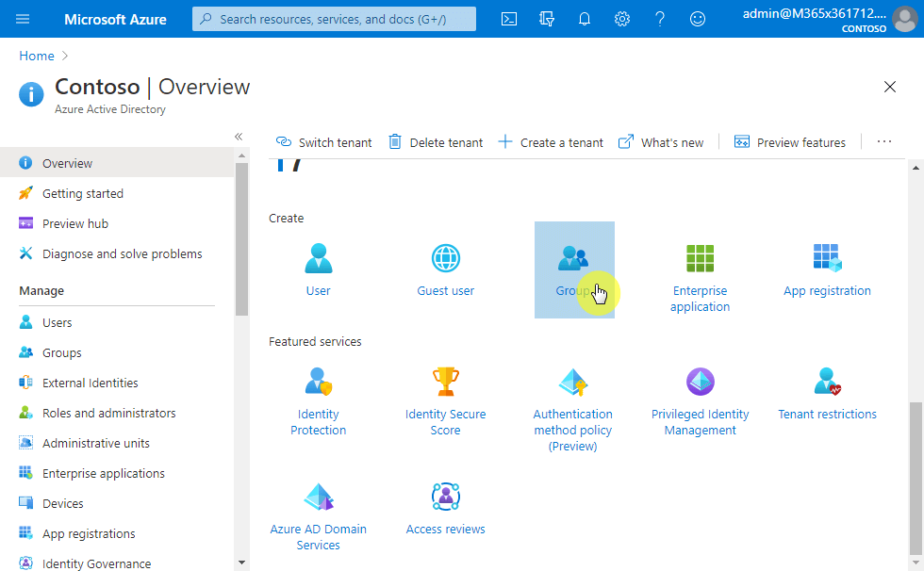Image resolution: width=924 pixels, height=571 pixels.
Task: Open Administrative units in sidebar
Action: (117, 443)
